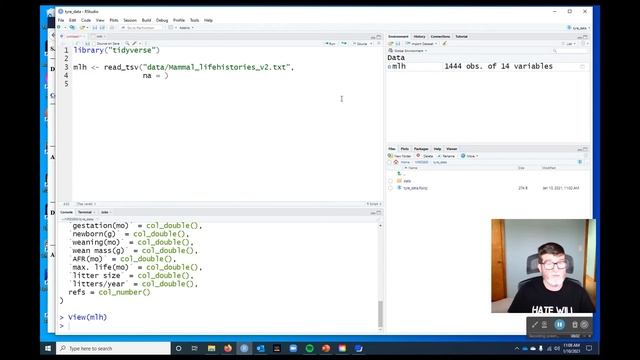Open mlh data viewer grid icon

pyautogui.click(x=582, y=67)
